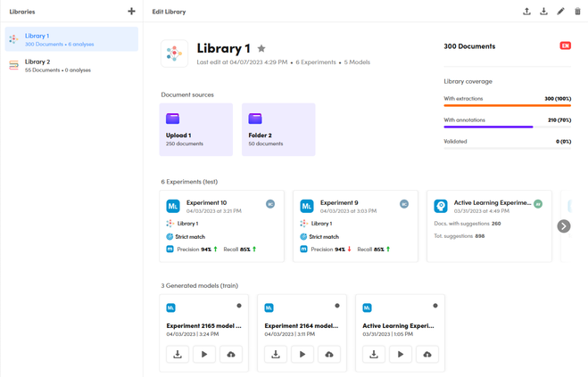Toggle the favorite star next to Library 1
Screen dimensions: 588x377
coord(261,49)
